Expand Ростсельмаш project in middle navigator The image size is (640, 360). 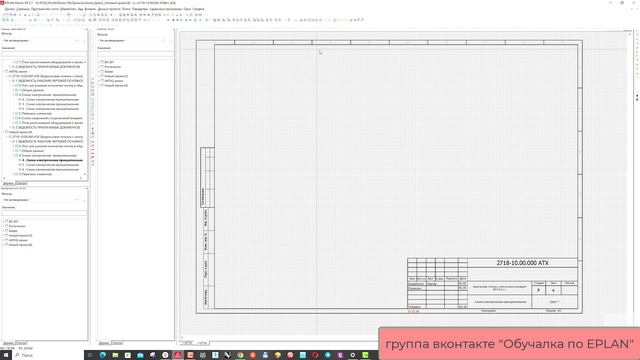coord(99,67)
